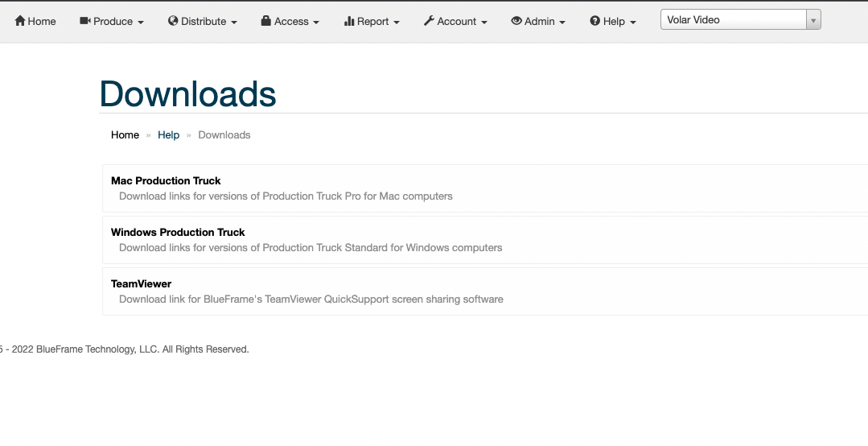868x446 pixels.
Task: Open the Windows Production Truck link
Action: [178, 233]
